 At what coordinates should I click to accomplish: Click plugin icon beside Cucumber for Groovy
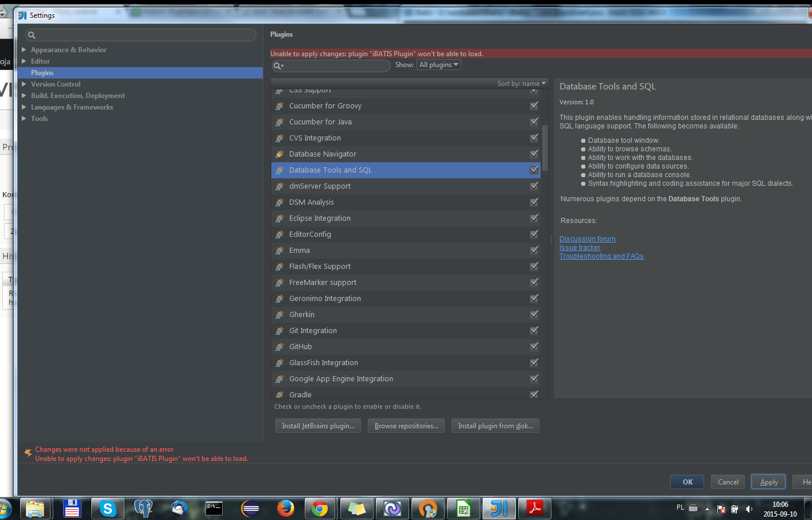pos(279,106)
